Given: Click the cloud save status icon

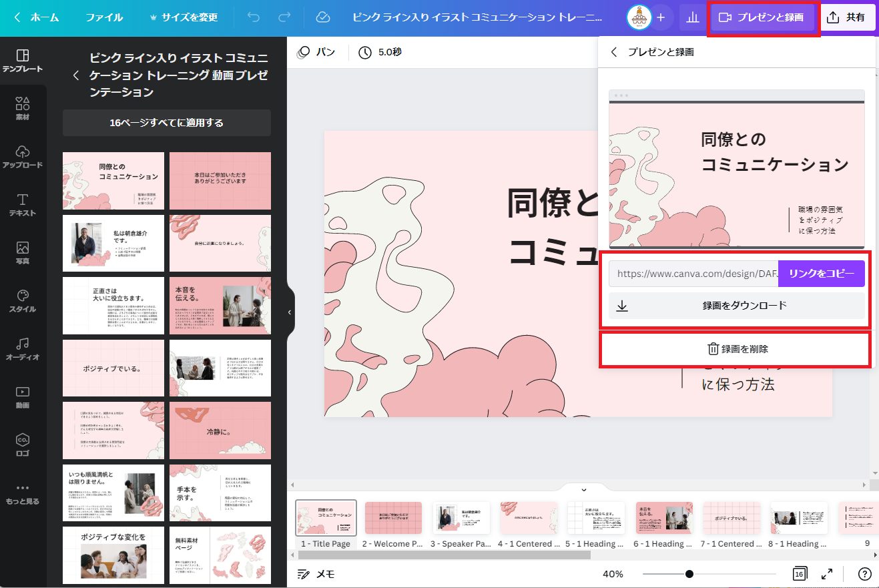Looking at the screenshot, I should [323, 17].
